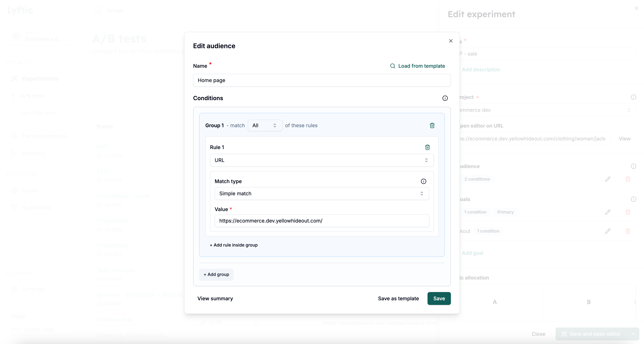Image resolution: width=644 pixels, height=344 pixels.
Task: Add rule inside group
Action: [x=234, y=245]
